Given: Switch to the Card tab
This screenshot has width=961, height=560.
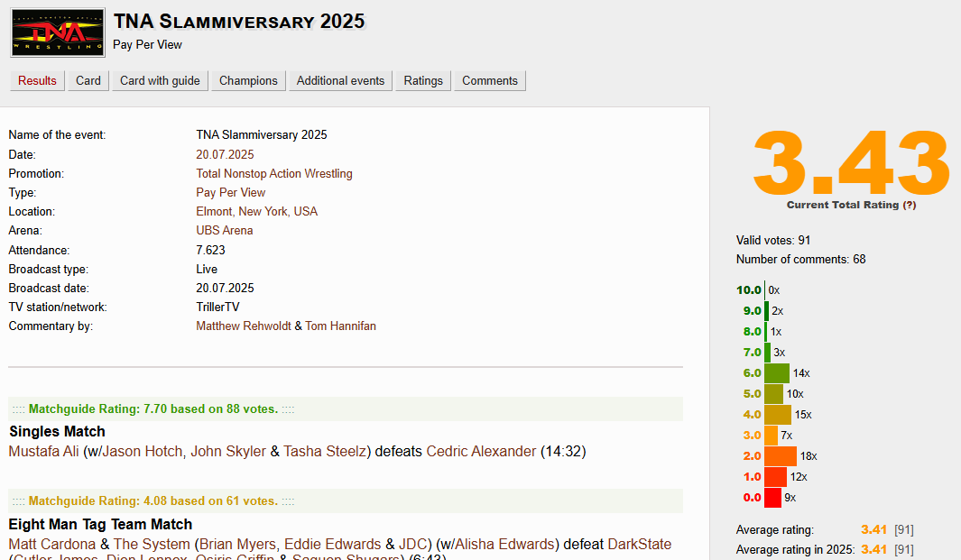Looking at the screenshot, I should click(x=88, y=81).
